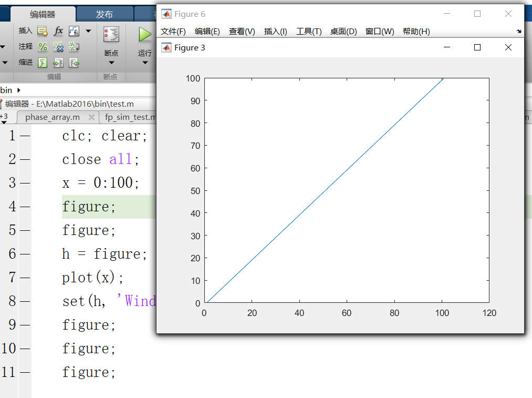Click the fx insert function icon

[x=58, y=31]
